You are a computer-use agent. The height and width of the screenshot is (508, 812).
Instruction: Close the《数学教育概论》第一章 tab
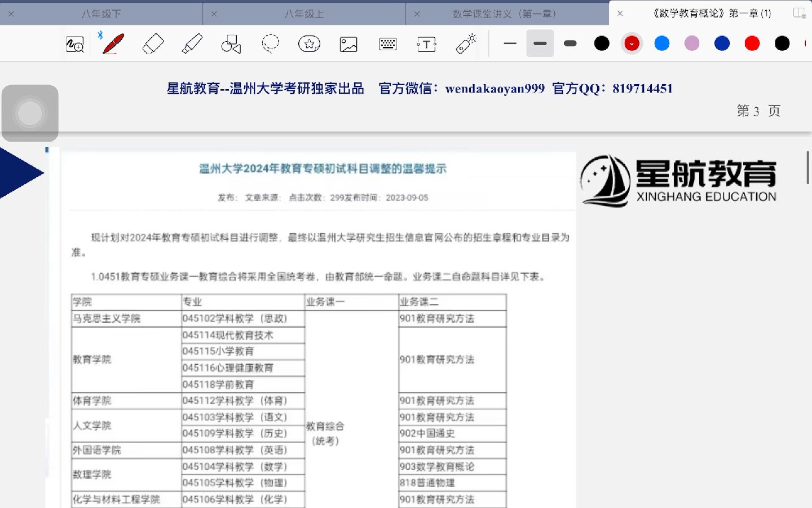(620, 14)
